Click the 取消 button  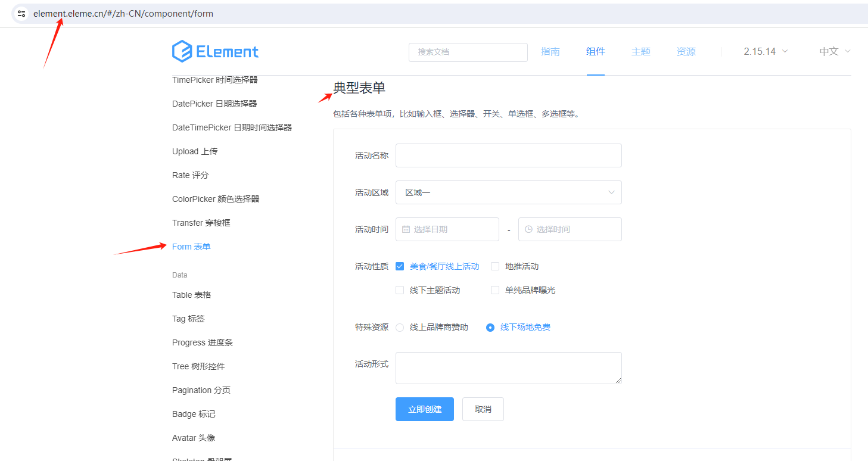point(483,409)
